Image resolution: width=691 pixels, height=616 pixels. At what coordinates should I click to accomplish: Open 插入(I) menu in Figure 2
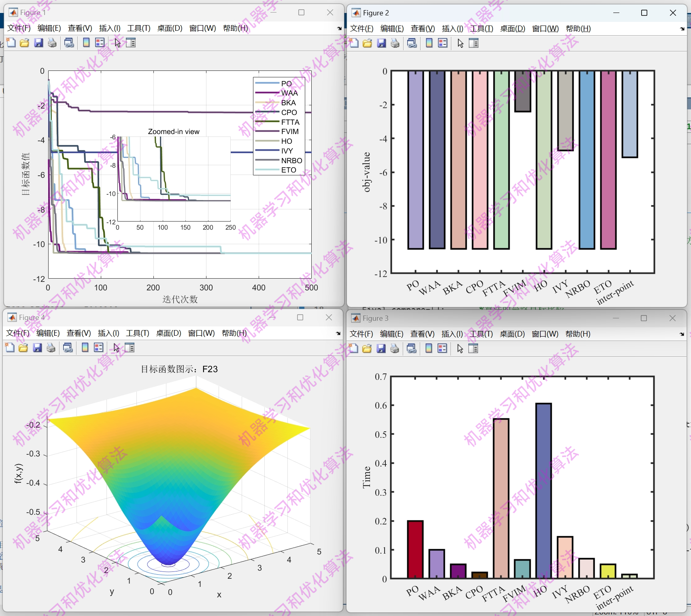[453, 28]
